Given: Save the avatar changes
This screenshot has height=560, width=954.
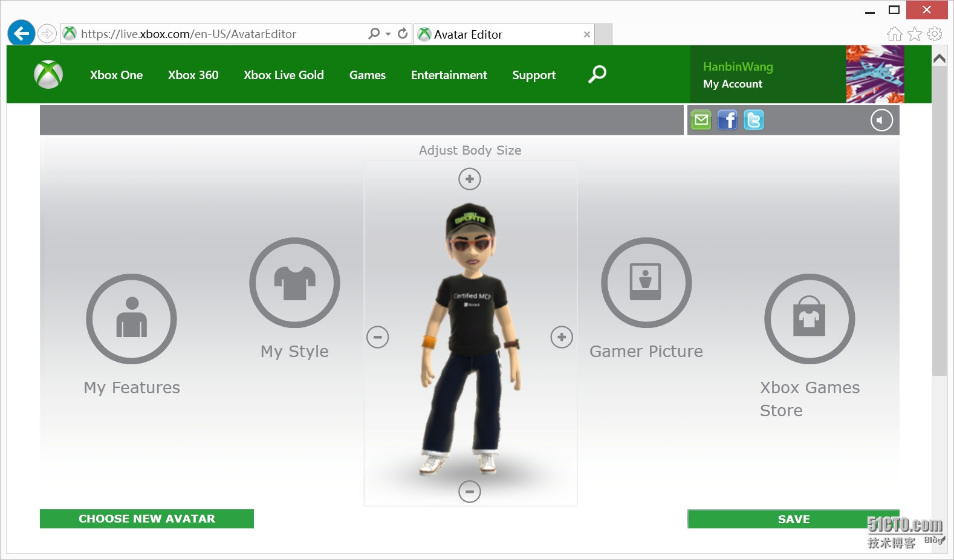Looking at the screenshot, I should (x=793, y=519).
